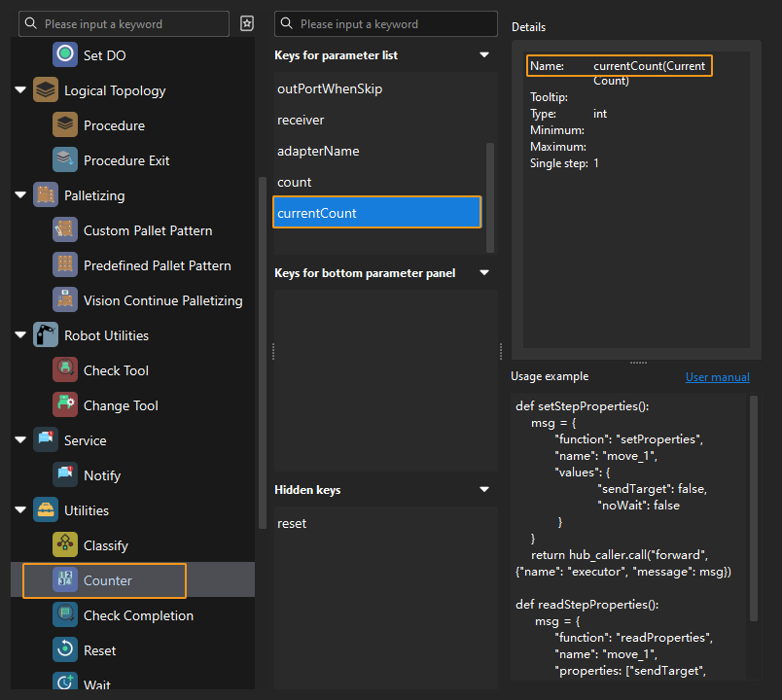Select the reset hidden key
The image size is (782, 700).
(x=292, y=523)
